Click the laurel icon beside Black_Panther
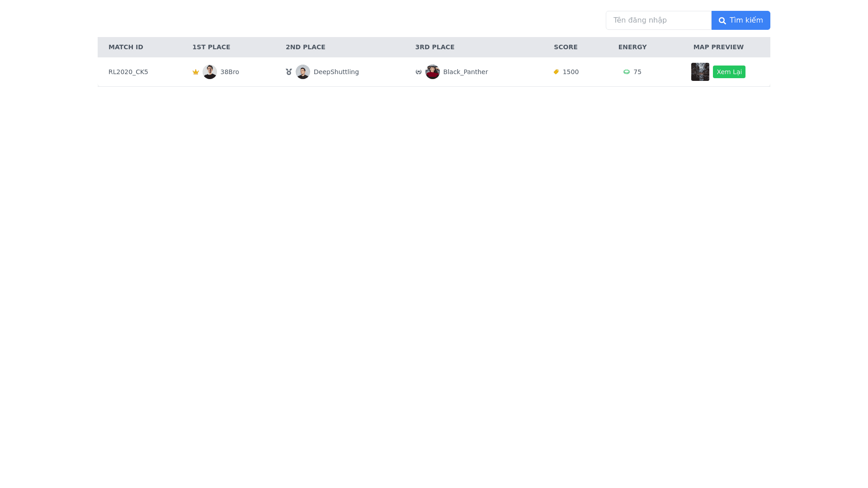The image size is (868, 488). (x=419, y=72)
